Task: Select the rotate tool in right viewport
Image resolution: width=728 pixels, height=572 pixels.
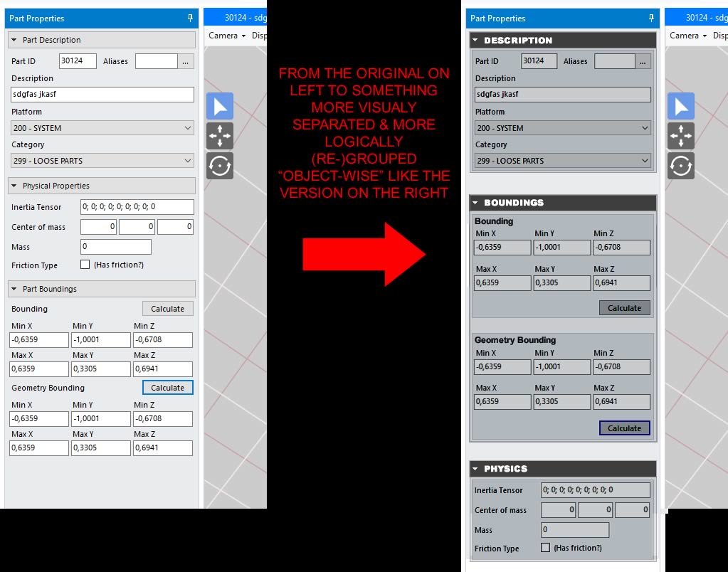Action: [681, 166]
